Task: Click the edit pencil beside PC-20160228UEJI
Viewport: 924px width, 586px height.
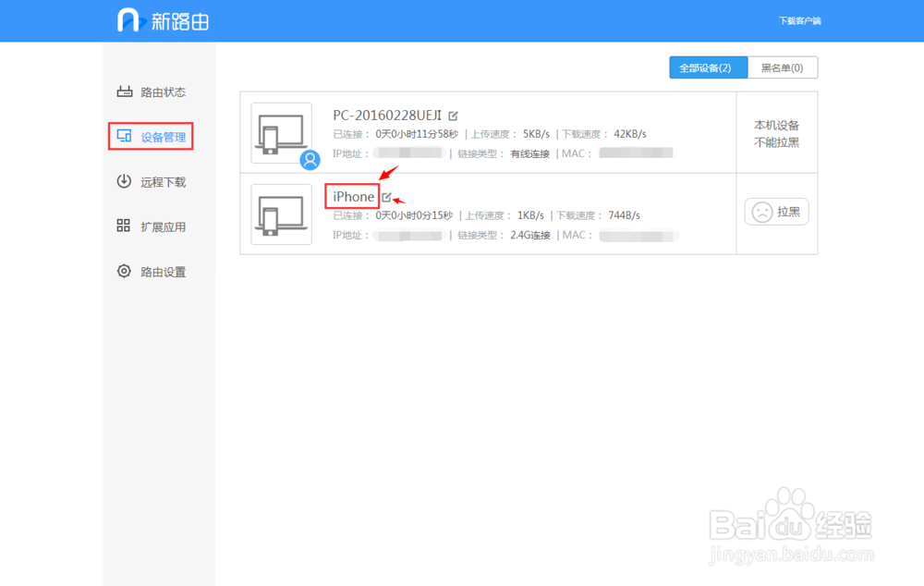Action: [452, 115]
